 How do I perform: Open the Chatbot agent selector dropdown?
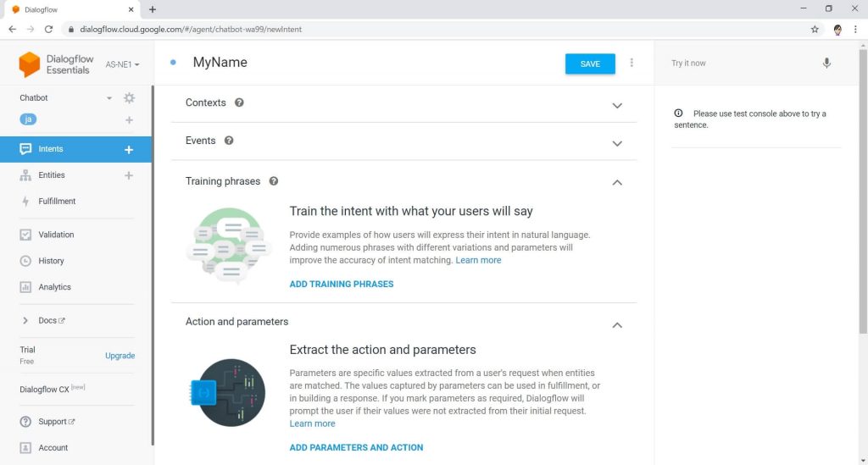point(109,98)
